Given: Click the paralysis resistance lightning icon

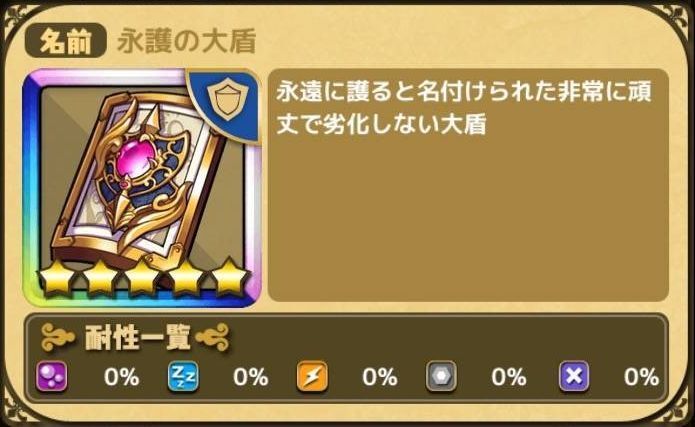Looking at the screenshot, I should point(312,376).
